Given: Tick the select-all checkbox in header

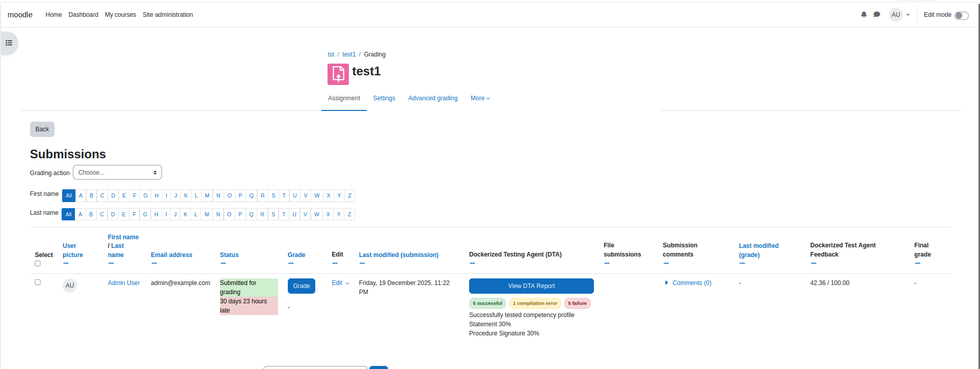Looking at the screenshot, I should click(x=38, y=264).
